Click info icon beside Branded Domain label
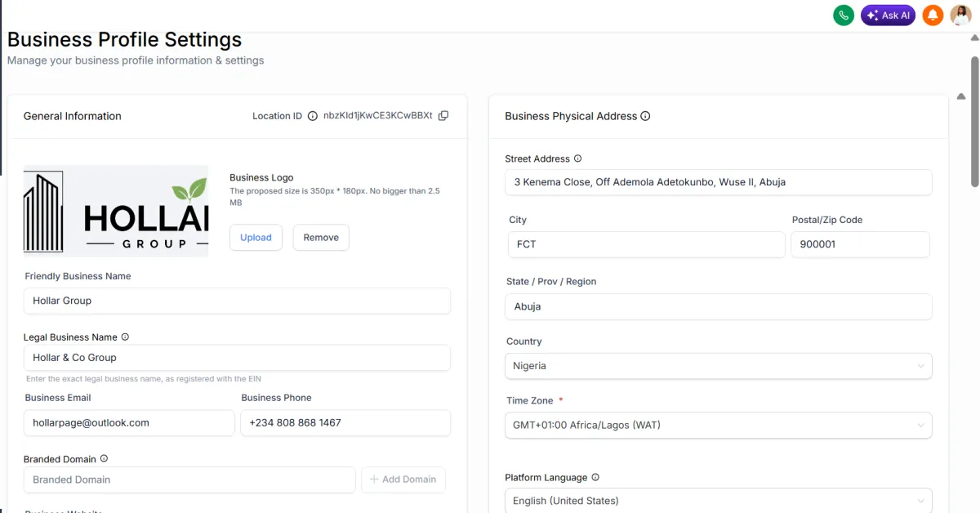980x513 pixels. click(104, 459)
